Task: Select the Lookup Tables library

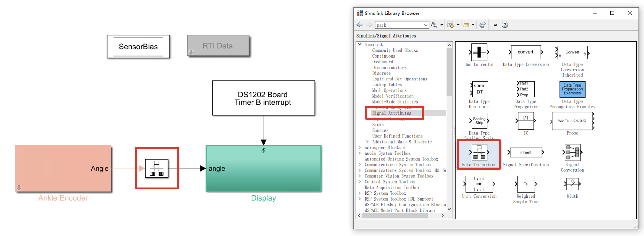Action: (x=387, y=85)
